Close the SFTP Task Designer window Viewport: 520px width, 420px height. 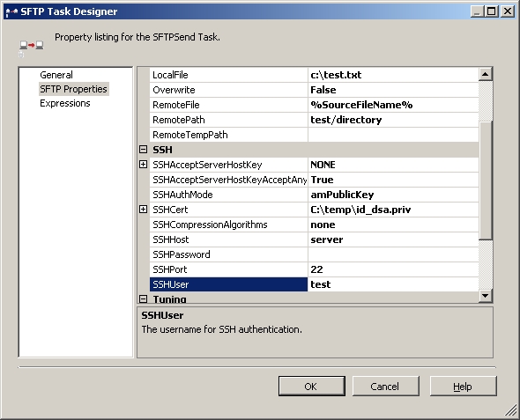pyautogui.click(x=508, y=11)
